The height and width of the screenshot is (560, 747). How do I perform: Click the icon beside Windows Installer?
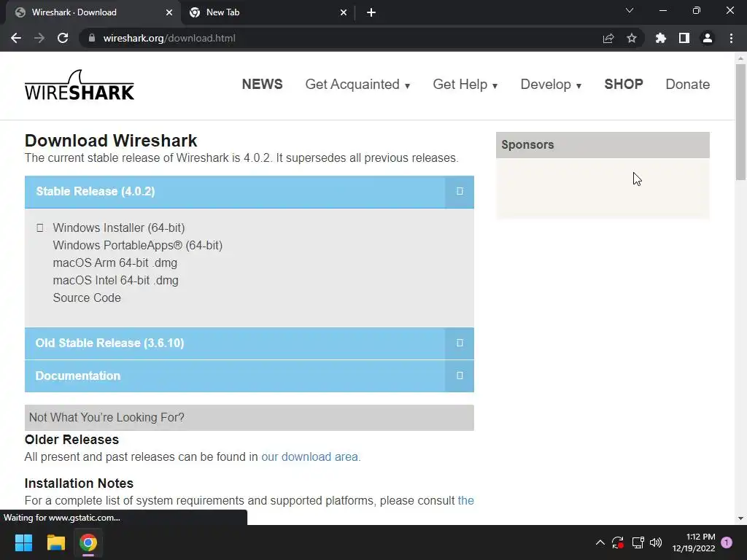tap(40, 228)
